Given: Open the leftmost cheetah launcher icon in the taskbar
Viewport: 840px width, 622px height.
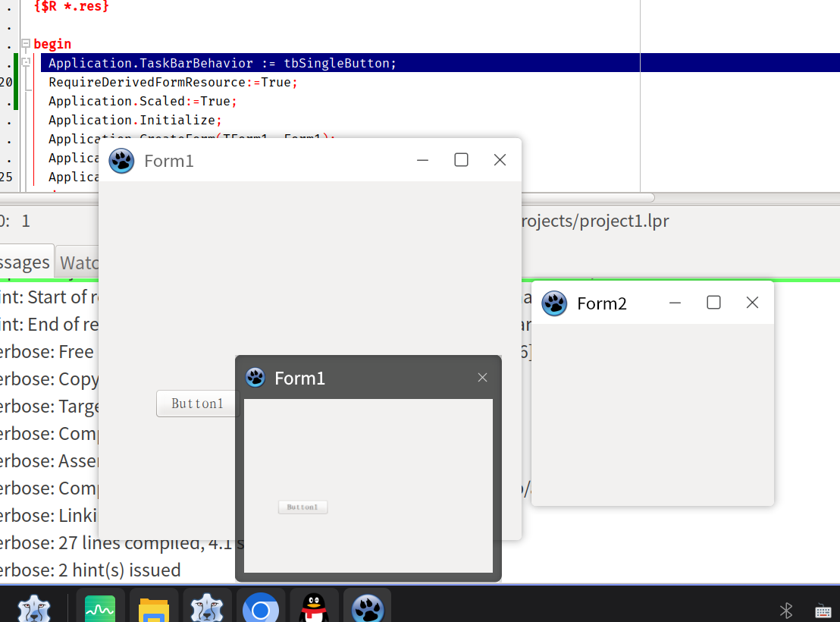Looking at the screenshot, I should [34, 609].
